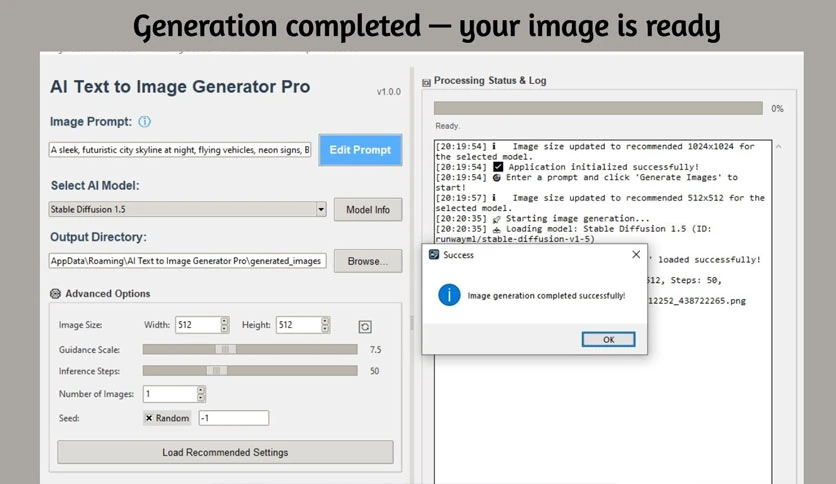The image size is (836, 484).
Task: Click the output directory path field
Action: tap(187, 261)
